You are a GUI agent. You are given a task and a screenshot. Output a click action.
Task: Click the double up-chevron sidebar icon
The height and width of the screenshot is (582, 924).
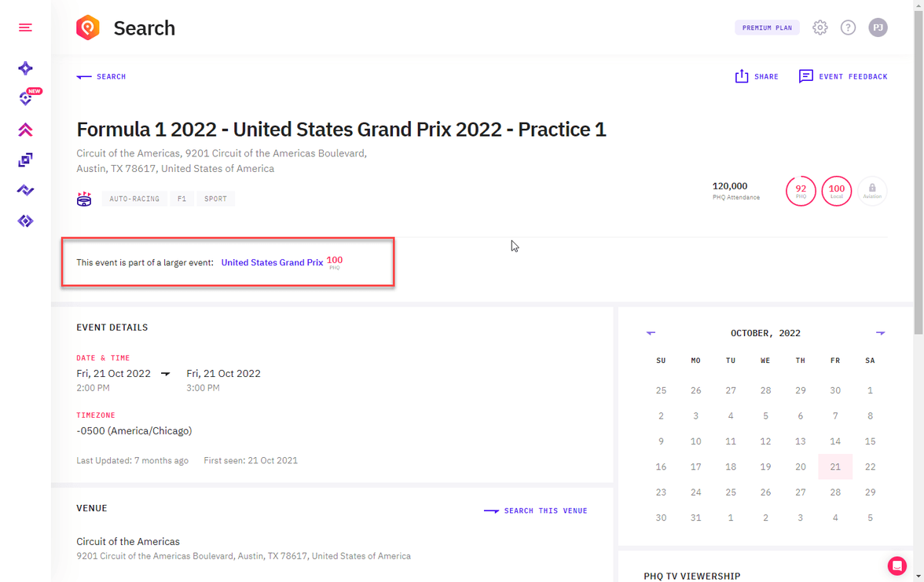click(25, 130)
